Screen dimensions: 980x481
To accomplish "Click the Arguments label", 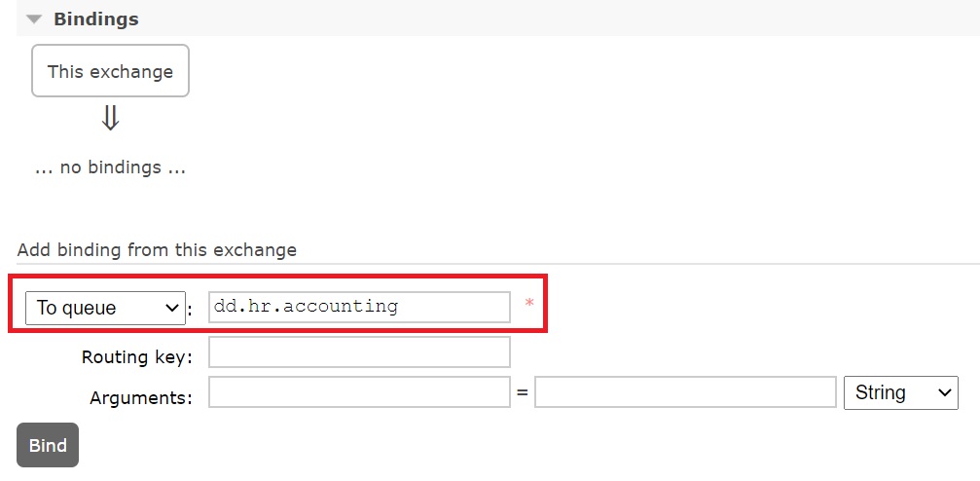I will point(141,397).
